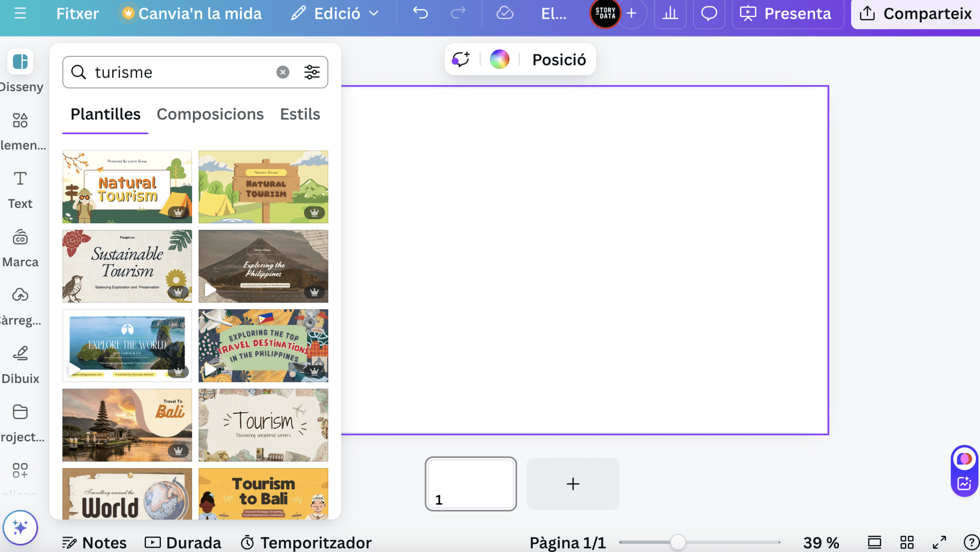Toggle fullscreen mode arrows
Viewport: 980px width, 552px height.
[x=939, y=543]
